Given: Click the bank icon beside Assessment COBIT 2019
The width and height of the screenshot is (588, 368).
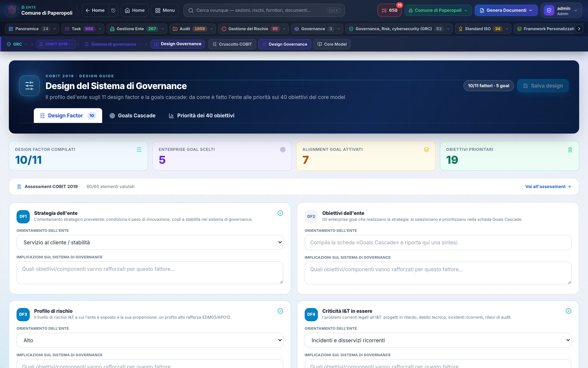Looking at the screenshot, I should click(x=19, y=186).
